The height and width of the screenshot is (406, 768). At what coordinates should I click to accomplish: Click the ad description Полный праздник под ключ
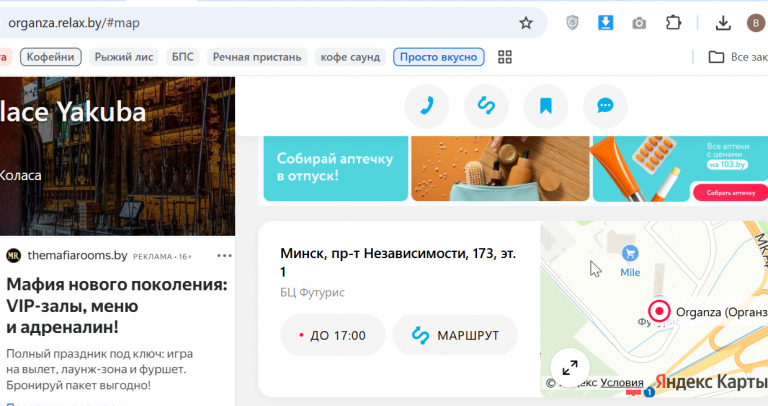coord(99,369)
